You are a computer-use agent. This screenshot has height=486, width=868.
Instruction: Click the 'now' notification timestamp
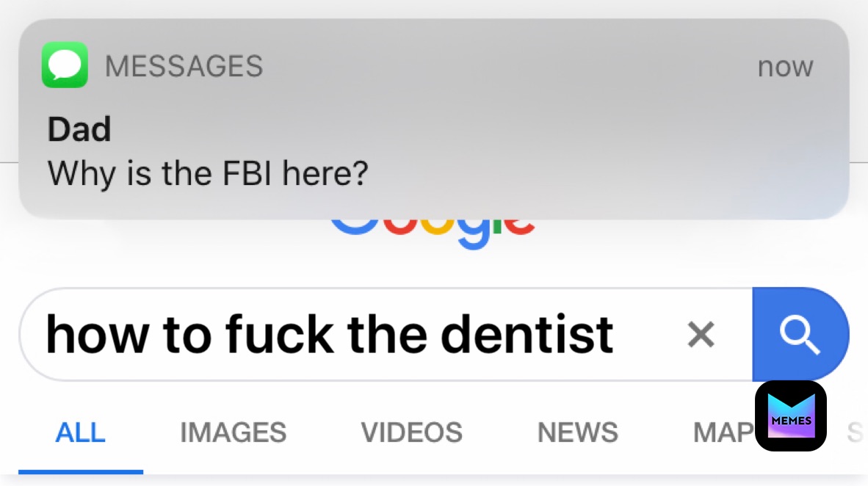click(785, 67)
